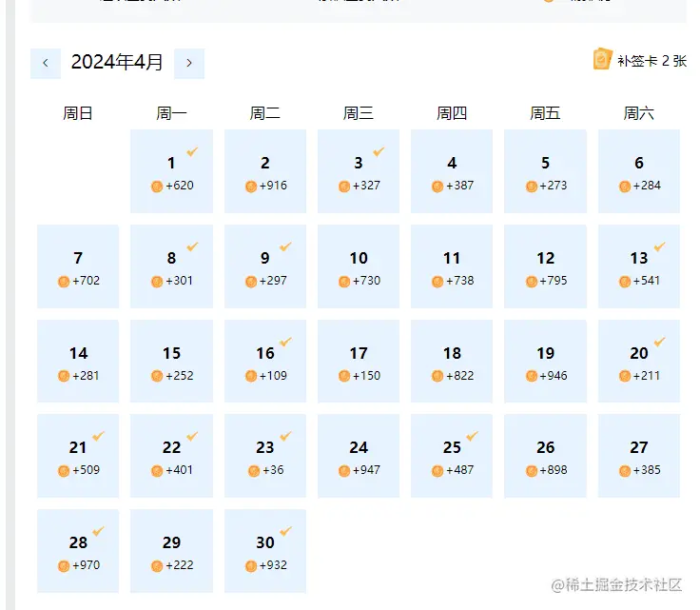This screenshot has height=610, width=700.
Task: Go to next month with right arrow
Action: point(189,64)
